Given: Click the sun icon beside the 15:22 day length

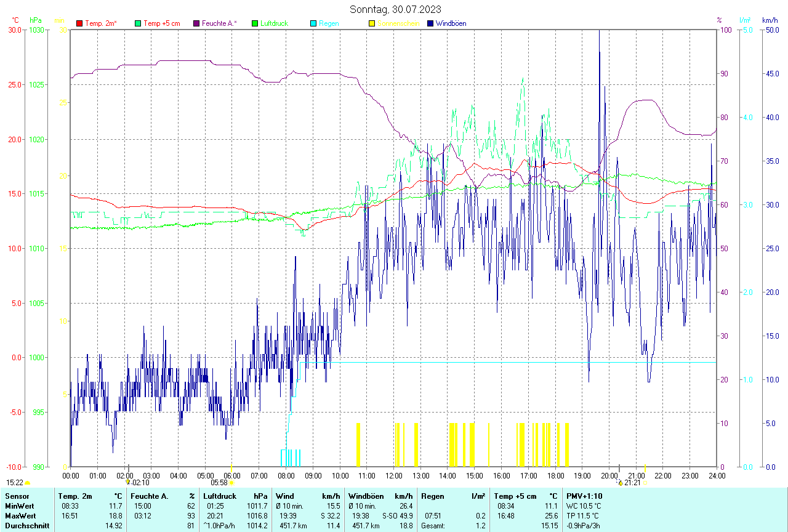Looking at the screenshot, I should [x=28, y=483].
